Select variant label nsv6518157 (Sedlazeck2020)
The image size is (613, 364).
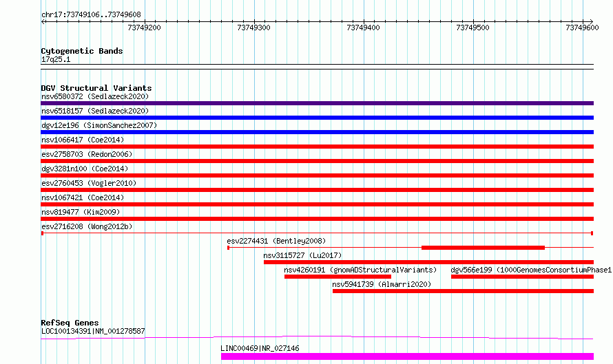click(x=95, y=111)
